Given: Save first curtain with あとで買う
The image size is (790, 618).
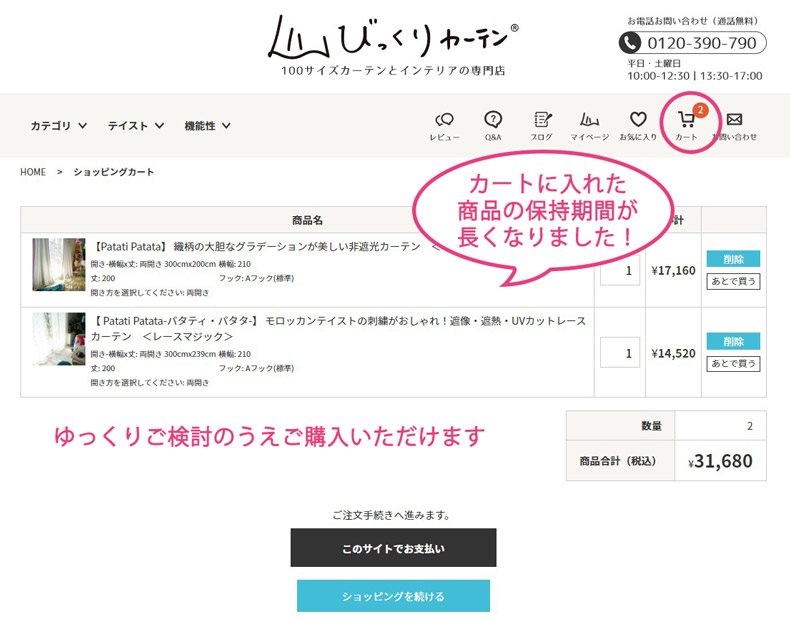Looking at the screenshot, I should tap(733, 281).
